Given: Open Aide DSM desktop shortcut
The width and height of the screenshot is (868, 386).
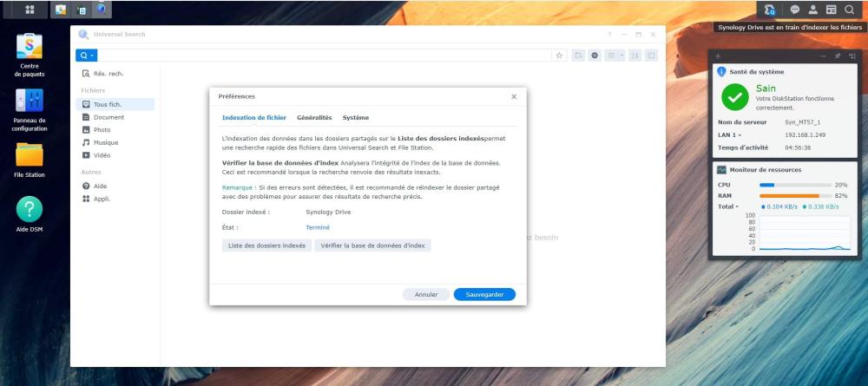Looking at the screenshot, I should click(x=30, y=214).
